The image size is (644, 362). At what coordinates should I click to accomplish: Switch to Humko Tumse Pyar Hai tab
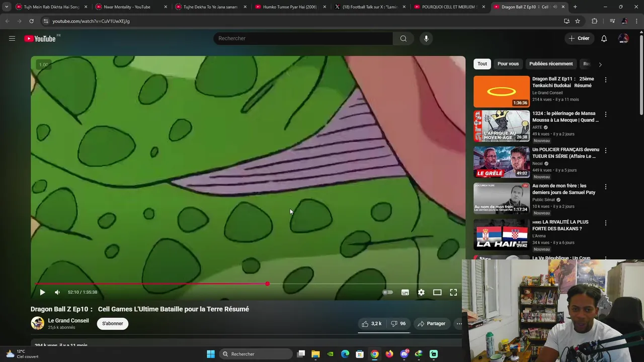[x=290, y=7]
